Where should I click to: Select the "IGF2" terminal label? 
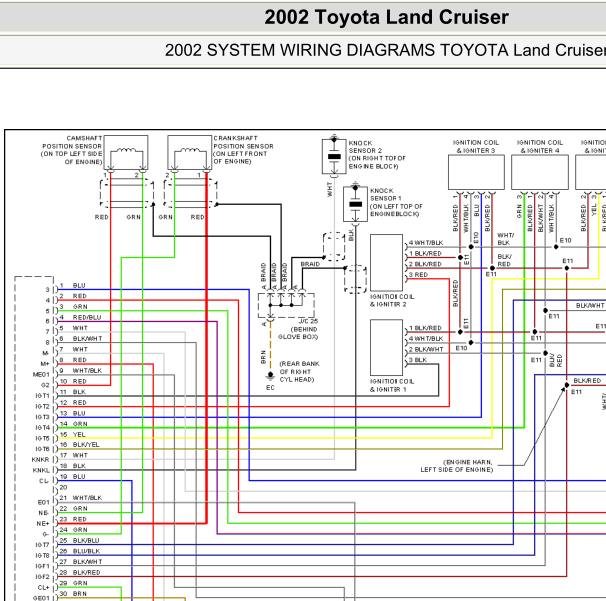click(43, 577)
